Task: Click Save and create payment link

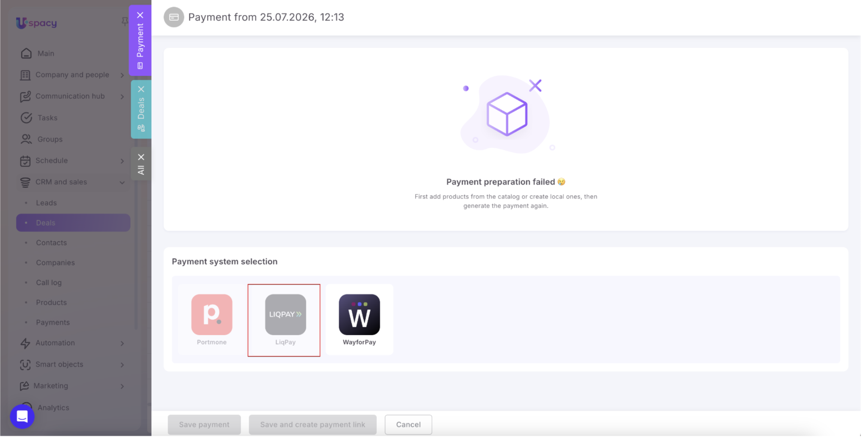Action: [x=312, y=424]
